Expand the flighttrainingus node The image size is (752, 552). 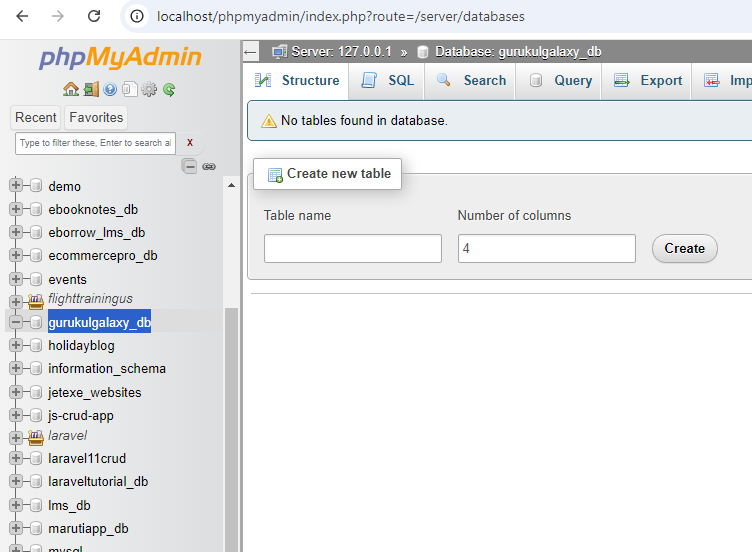(x=16, y=302)
